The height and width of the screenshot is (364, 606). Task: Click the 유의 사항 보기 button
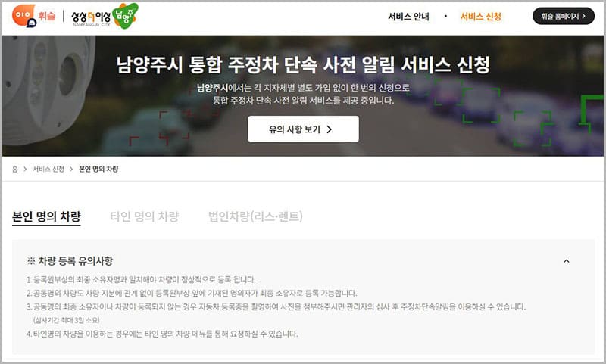303,129
